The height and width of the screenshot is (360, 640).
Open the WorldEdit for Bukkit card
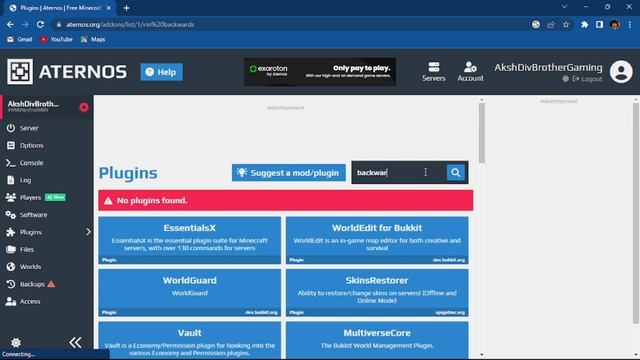click(x=377, y=240)
